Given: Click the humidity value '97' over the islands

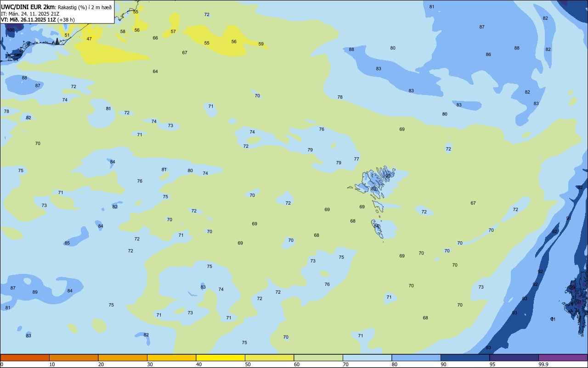Looking at the screenshot, I should tap(579, 303).
